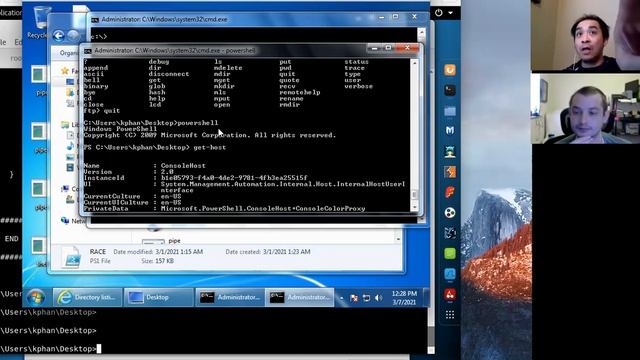Click the power icon in the top bar
Screen dimensions: 640x360
pyautogui.click(x=439, y=13)
